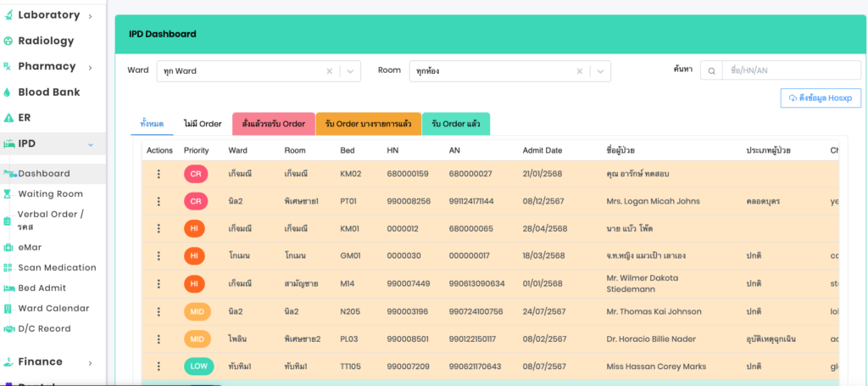Click the ดึงข้อมูล Hosxp button
Viewport: 868px width, 386px height.
point(821,98)
